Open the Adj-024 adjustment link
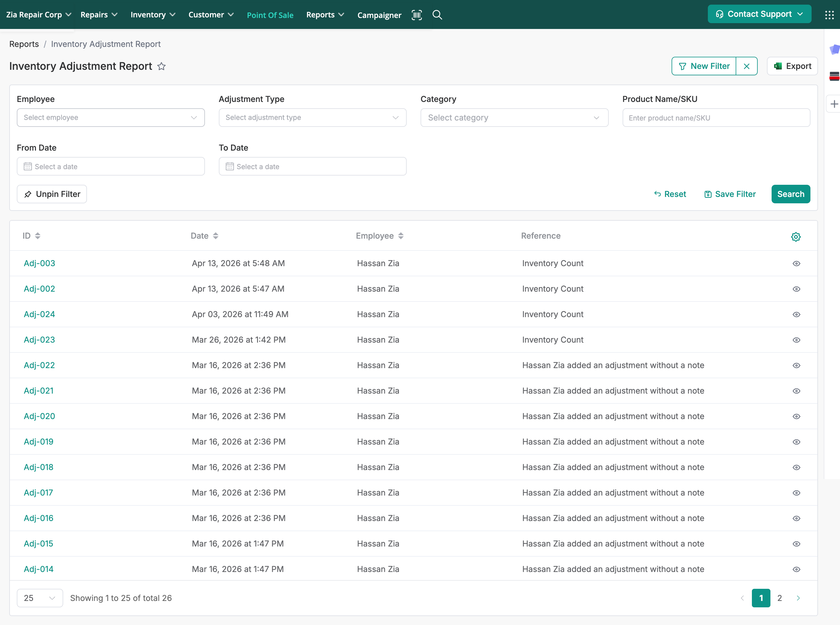 [39, 315]
